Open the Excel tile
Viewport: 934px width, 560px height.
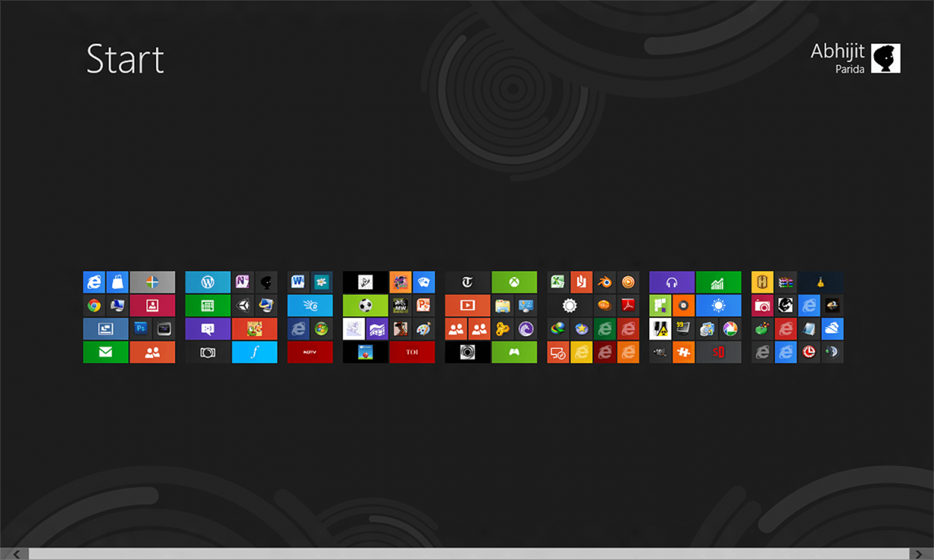point(558,282)
